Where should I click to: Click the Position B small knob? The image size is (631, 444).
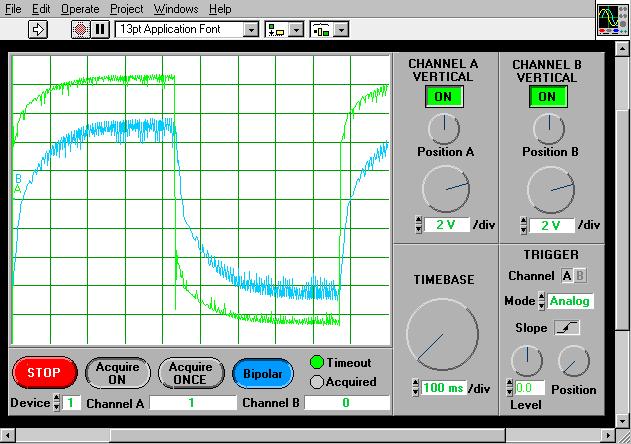click(549, 129)
